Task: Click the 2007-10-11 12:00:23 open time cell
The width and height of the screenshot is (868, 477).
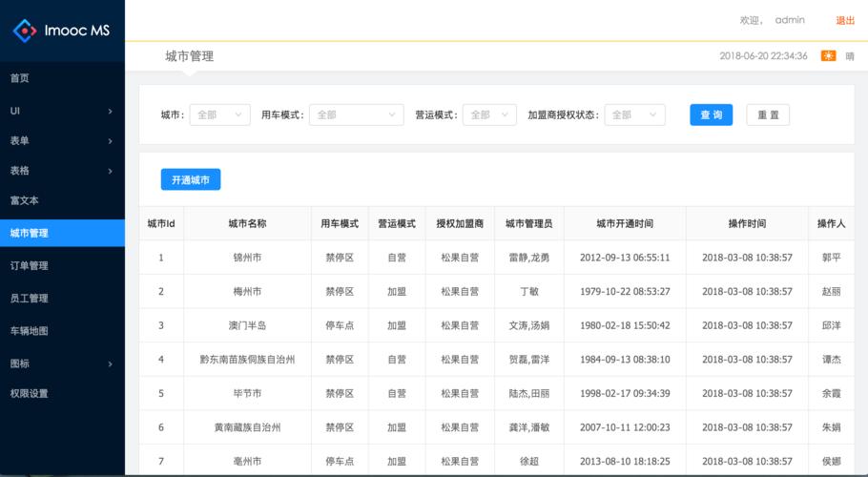Action: 625,427
